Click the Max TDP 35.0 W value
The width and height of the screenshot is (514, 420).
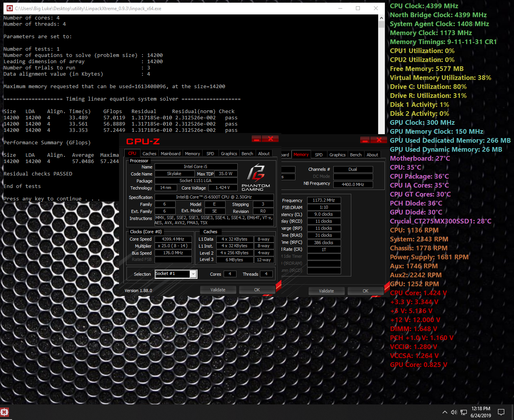pyautogui.click(x=226, y=174)
